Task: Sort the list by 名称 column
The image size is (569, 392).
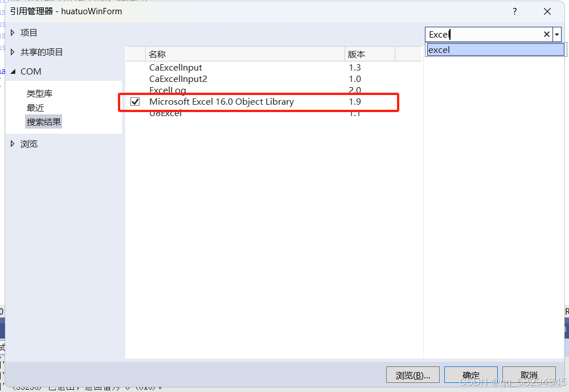Action: [158, 53]
